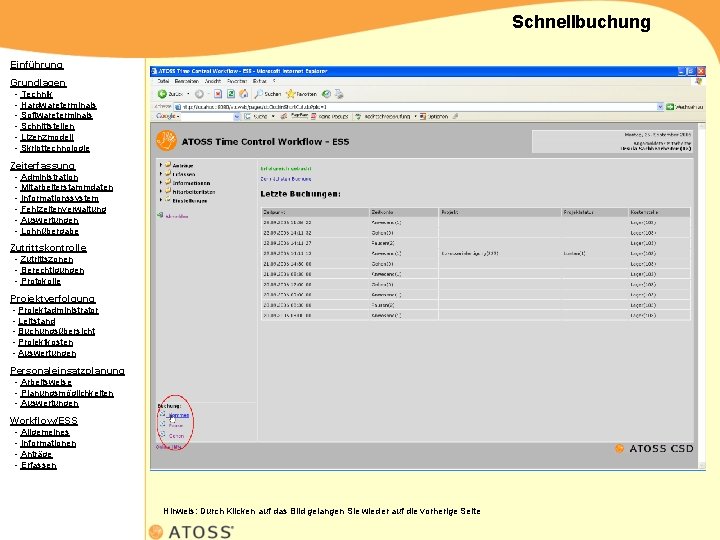Image resolution: width=720 pixels, height=540 pixels.
Task: Expand the Erfassen tree node in ESS window
Action: tap(161, 174)
